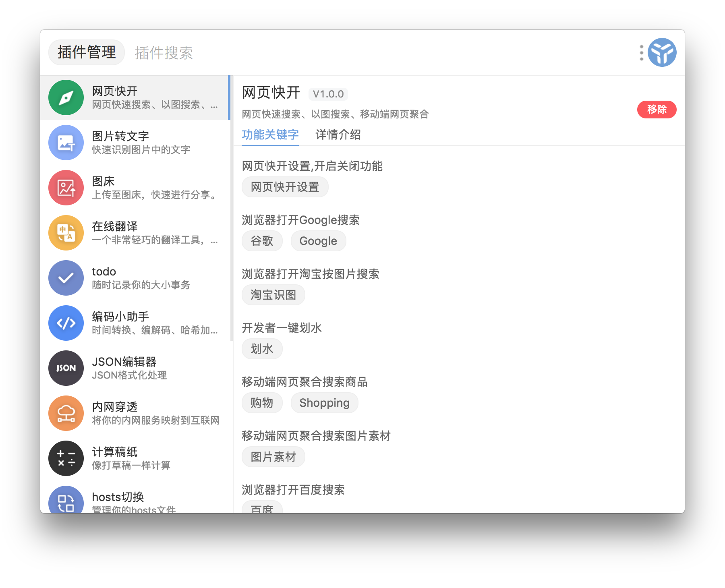Click the blue logo avatar at top right
Image resolution: width=725 pixels, height=588 pixels.
pyautogui.click(x=662, y=53)
